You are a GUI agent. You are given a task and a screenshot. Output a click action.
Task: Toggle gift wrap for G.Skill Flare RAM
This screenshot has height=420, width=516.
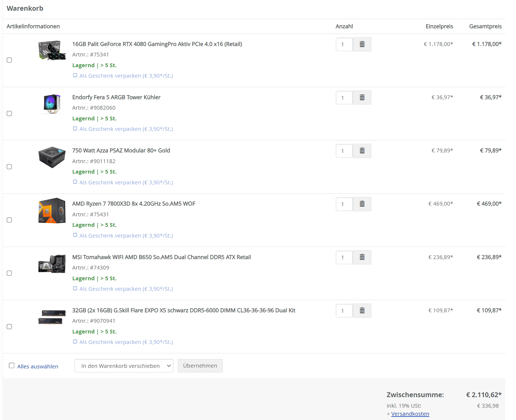[75, 342]
